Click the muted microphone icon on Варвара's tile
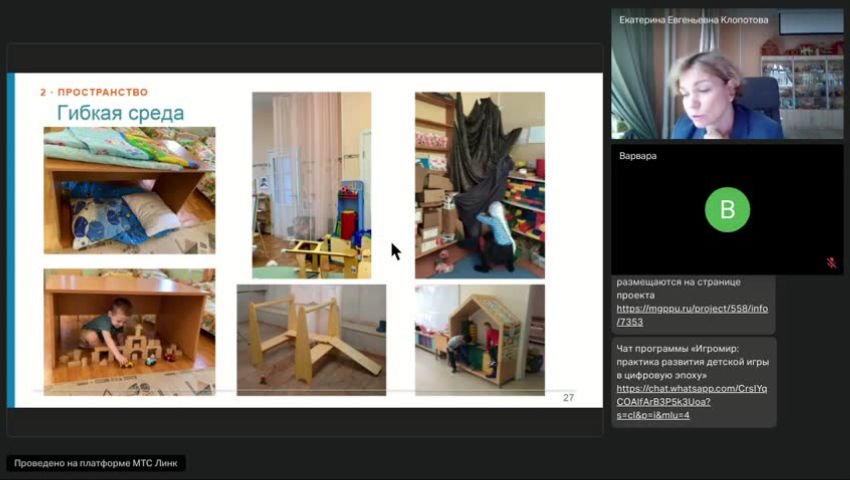The image size is (850, 480). point(831,263)
